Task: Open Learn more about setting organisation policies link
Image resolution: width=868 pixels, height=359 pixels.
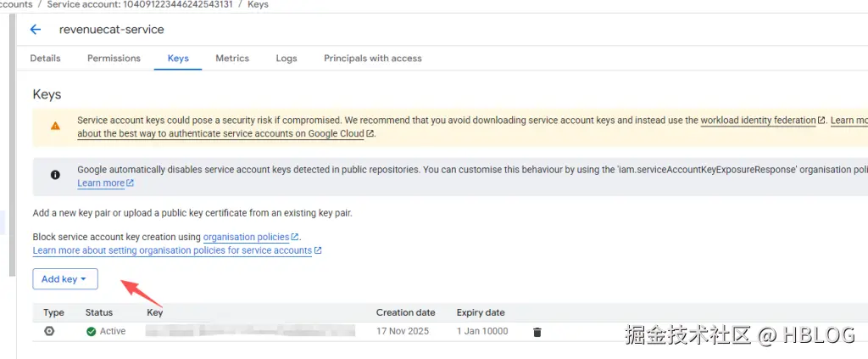Action: 172,250
